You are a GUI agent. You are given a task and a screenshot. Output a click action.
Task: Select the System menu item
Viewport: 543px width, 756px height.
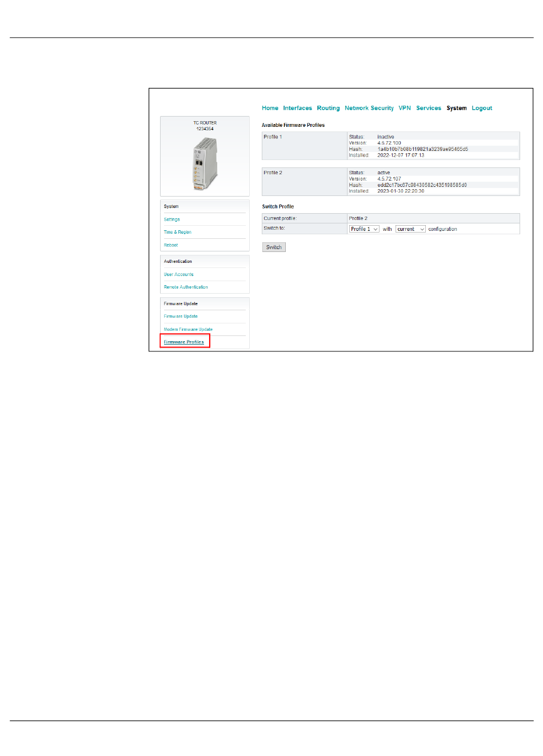click(457, 108)
